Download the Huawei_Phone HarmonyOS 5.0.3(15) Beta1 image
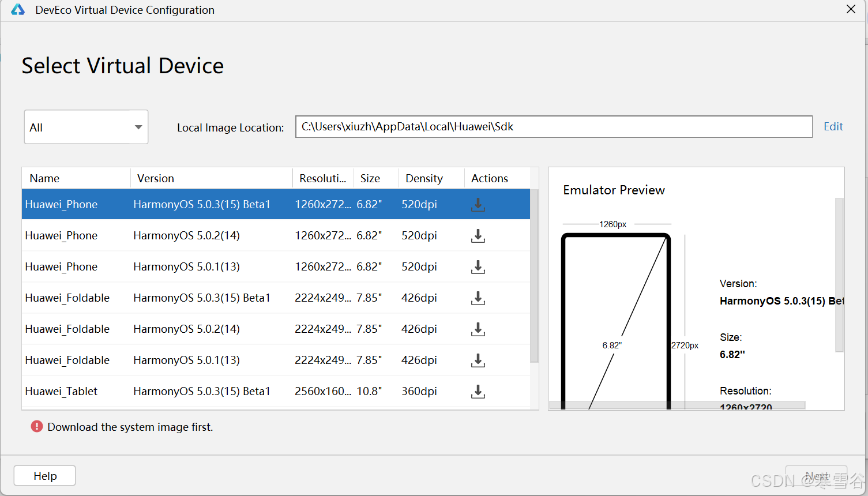 pos(478,205)
